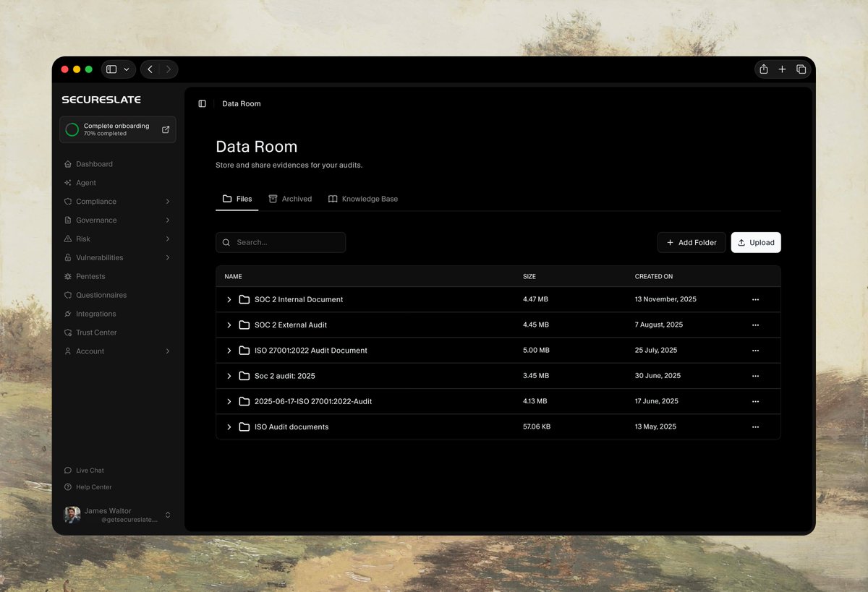Expand the Governance sidebar chevron

coord(168,220)
